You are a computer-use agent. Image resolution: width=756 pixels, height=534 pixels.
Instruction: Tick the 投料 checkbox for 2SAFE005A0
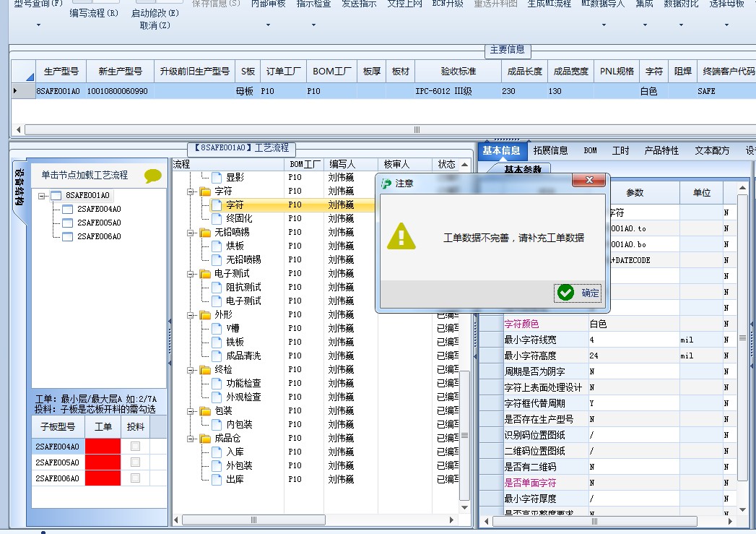(136, 462)
